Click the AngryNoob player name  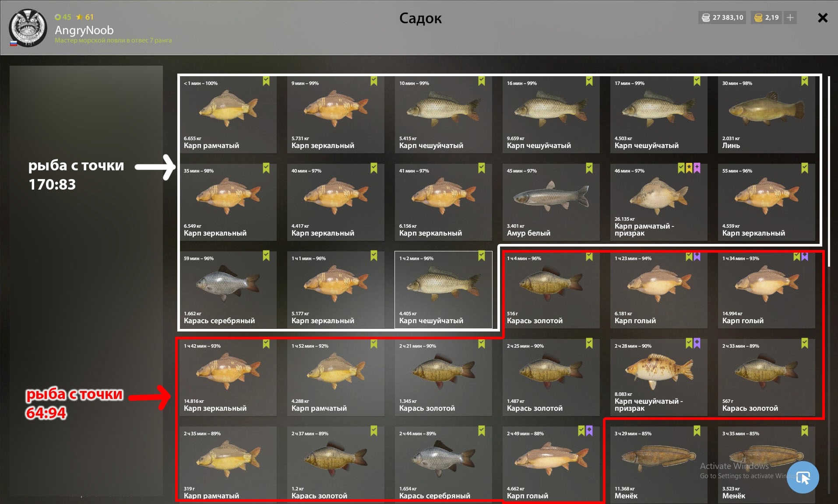click(84, 30)
